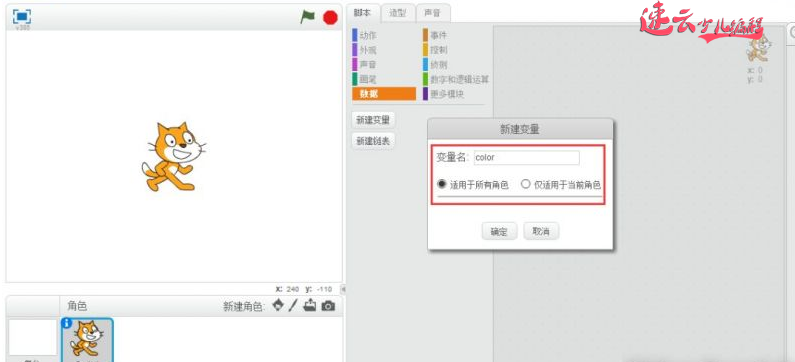
Task: Select the cat sprite thumbnail
Action: coord(87,340)
